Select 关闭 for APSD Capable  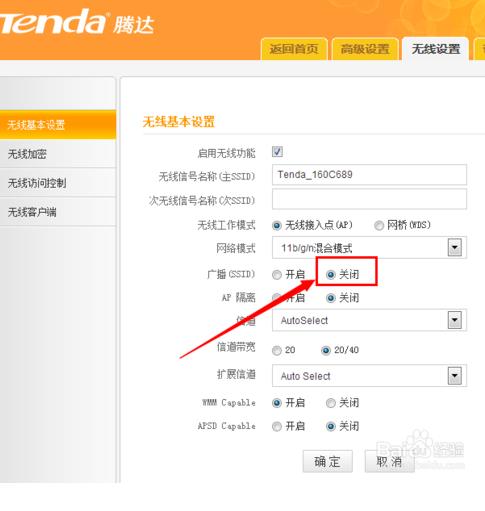pyautogui.click(x=330, y=426)
